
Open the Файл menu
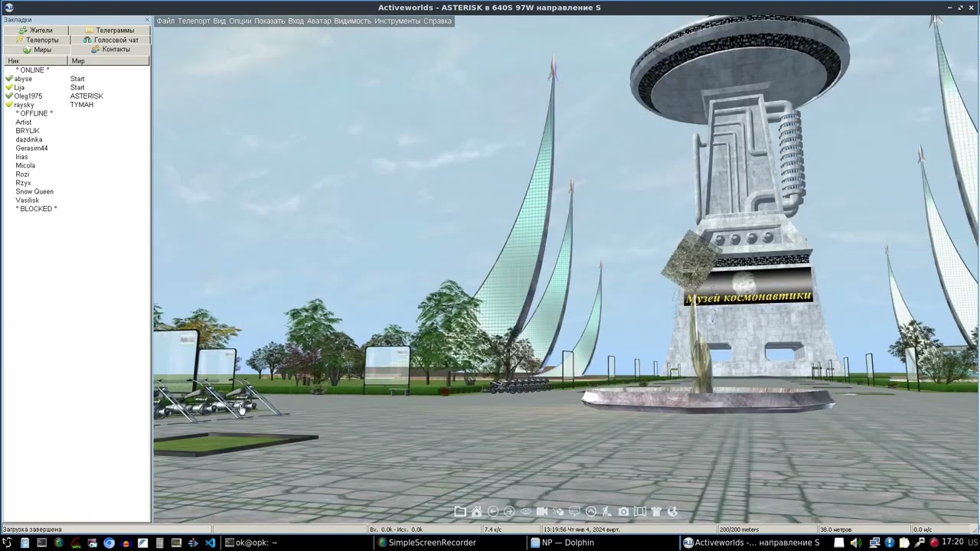[165, 21]
